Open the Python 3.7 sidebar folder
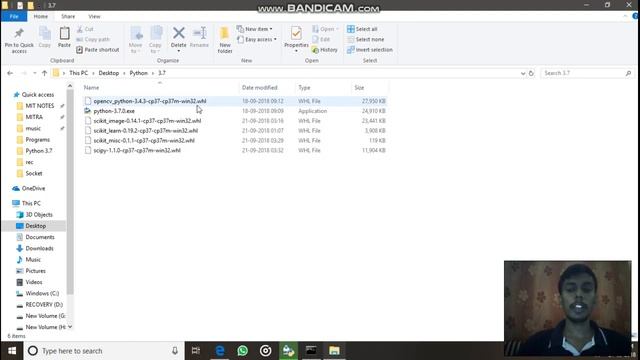This screenshot has width=640, height=360. (x=39, y=151)
